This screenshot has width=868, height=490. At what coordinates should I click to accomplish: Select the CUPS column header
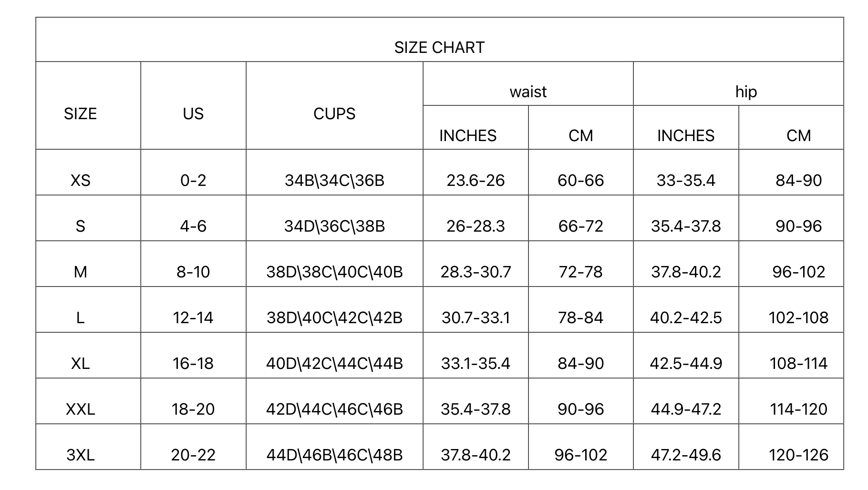point(334,113)
